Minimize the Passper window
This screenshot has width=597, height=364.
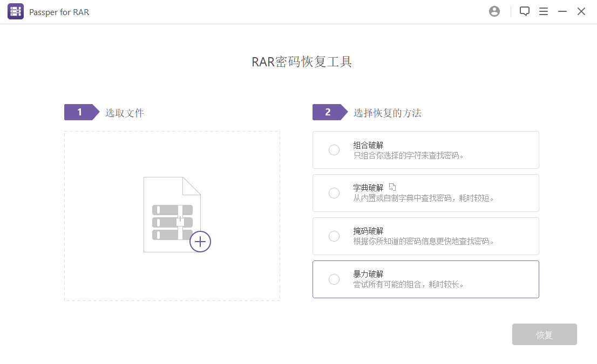[x=562, y=11]
